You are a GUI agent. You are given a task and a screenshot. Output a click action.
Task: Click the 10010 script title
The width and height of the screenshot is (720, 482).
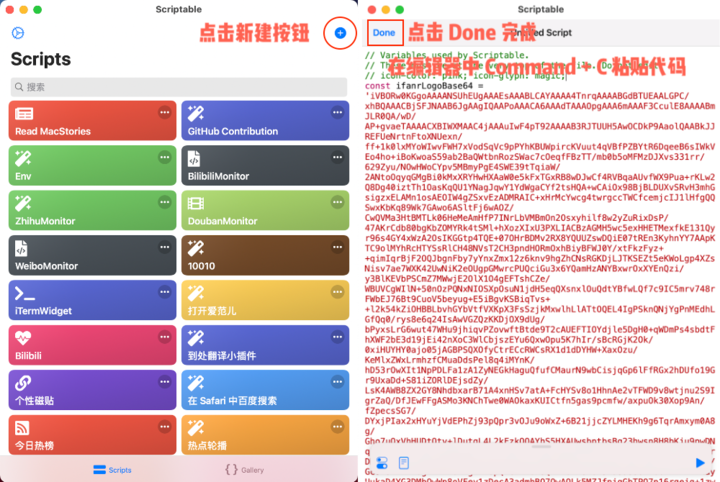coord(201,266)
